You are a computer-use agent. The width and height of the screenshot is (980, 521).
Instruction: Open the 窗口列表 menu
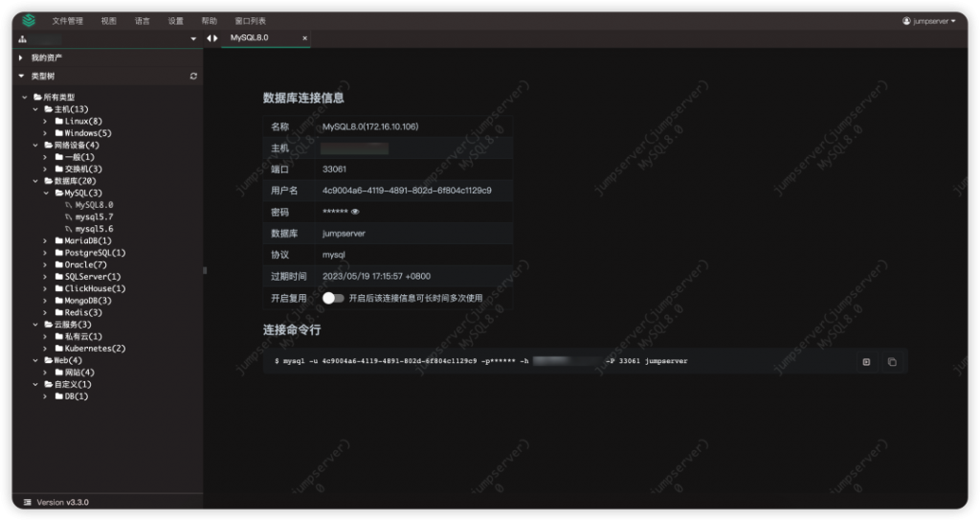[x=250, y=21]
